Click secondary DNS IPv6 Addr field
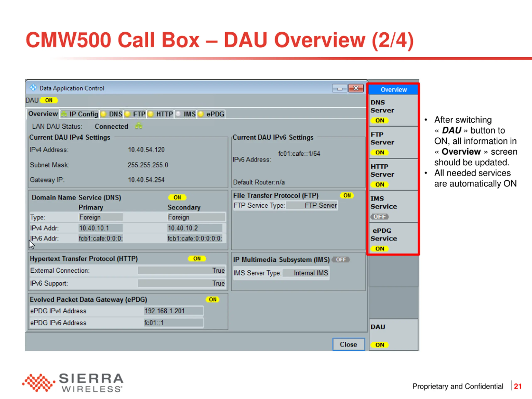Image resolution: width=532 pixels, height=399 pixels. coord(195,238)
